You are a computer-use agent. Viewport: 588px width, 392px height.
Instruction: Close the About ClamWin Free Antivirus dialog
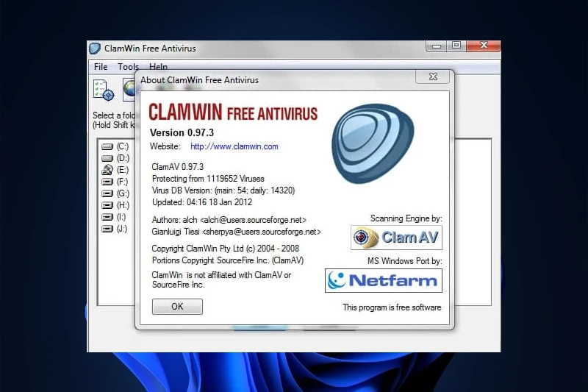[433, 76]
